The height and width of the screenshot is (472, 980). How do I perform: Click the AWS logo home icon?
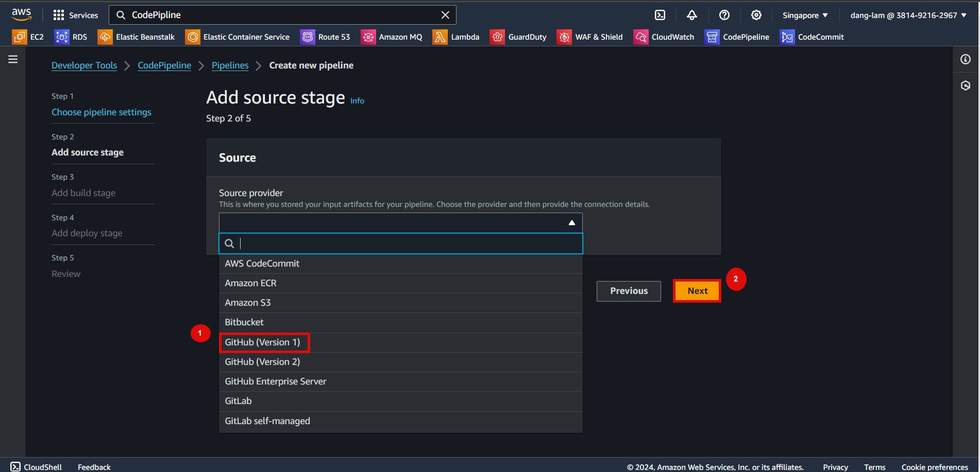coord(22,14)
